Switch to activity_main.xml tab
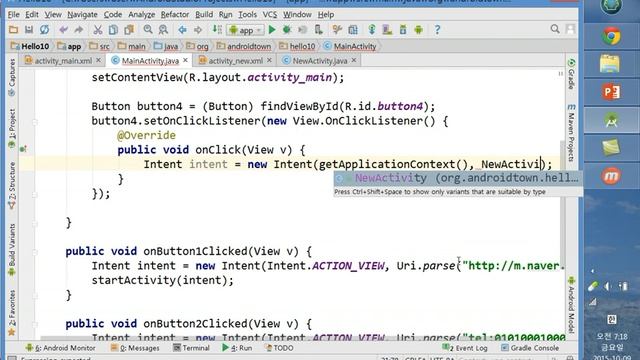This screenshot has height=360, width=640. click(x=63, y=61)
